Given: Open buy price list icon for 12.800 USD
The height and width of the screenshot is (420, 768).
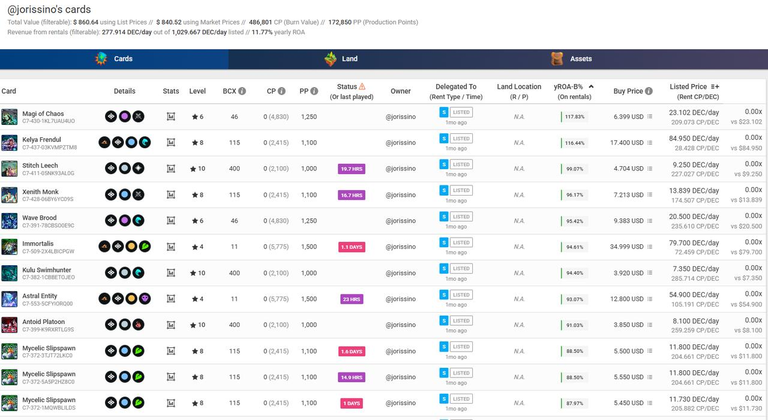Looking at the screenshot, I should point(649,299).
